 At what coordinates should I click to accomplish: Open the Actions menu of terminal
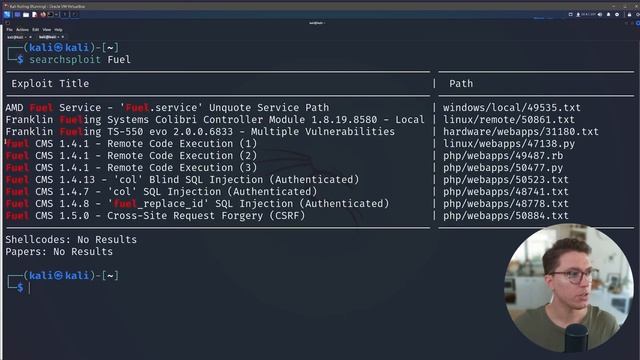click(x=22, y=30)
